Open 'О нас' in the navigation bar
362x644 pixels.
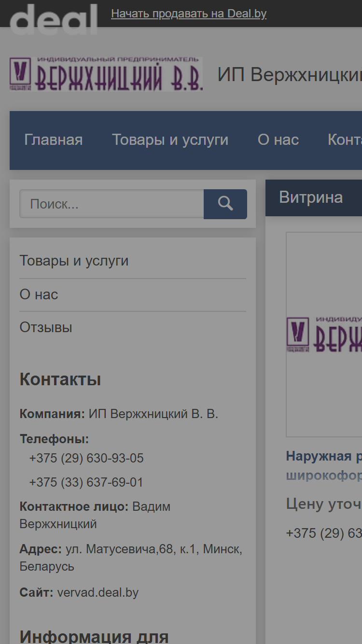278,140
